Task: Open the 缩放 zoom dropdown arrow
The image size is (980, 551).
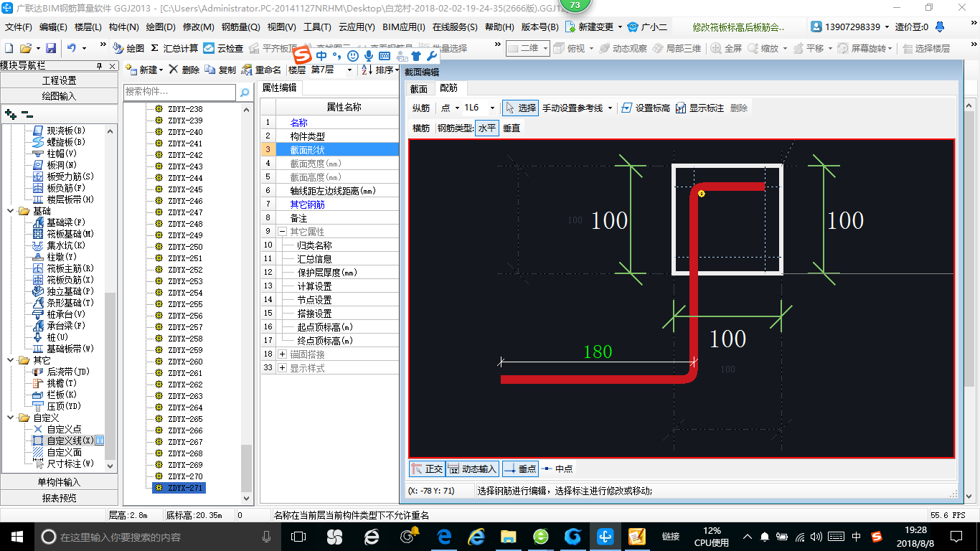Action: click(x=785, y=48)
